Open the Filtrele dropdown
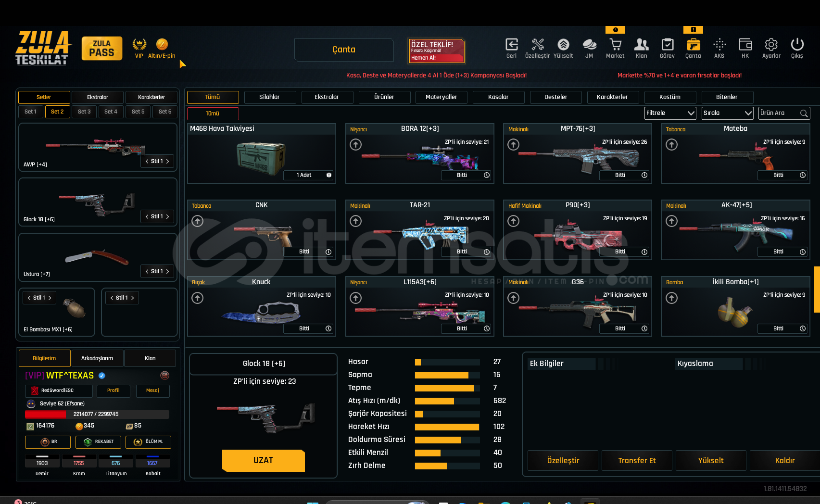The height and width of the screenshot is (504, 820). (670, 113)
